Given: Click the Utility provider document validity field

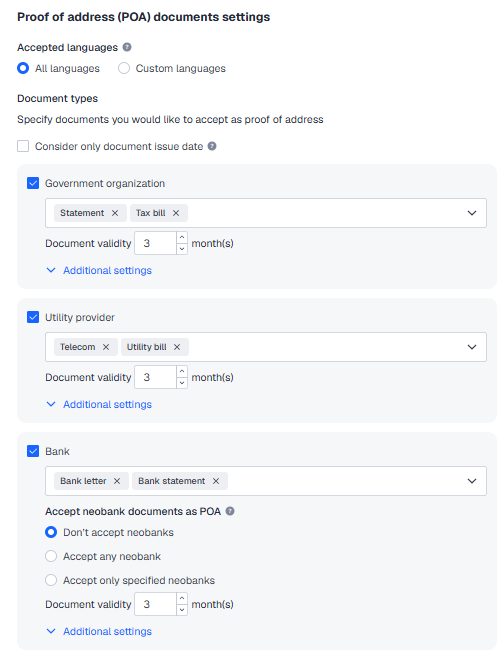Looking at the screenshot, I should coord(156,377).
